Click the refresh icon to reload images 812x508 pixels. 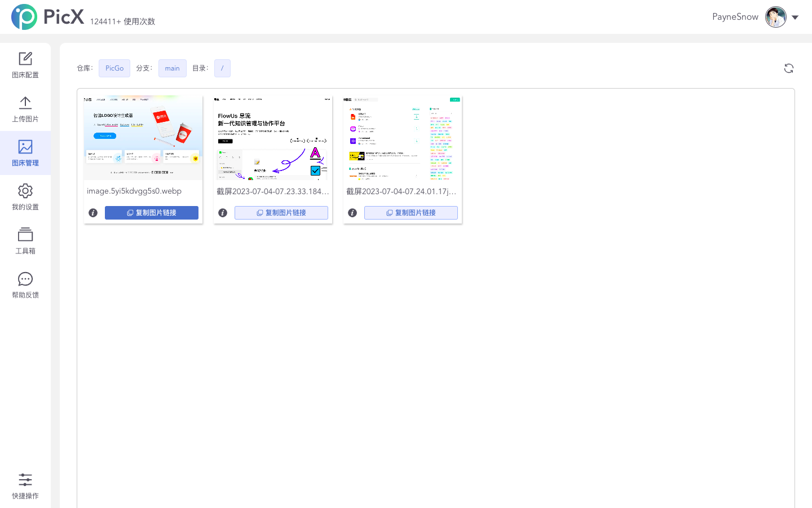tap(789, 68)
